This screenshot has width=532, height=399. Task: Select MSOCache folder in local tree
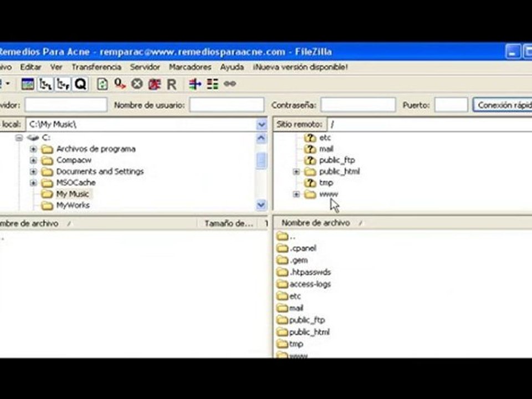click(76, 182)
